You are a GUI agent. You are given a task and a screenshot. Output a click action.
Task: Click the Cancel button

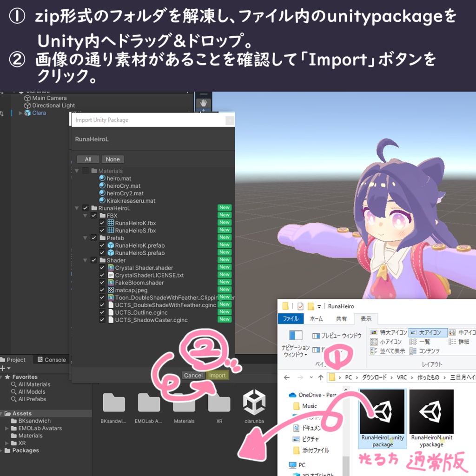193,375
